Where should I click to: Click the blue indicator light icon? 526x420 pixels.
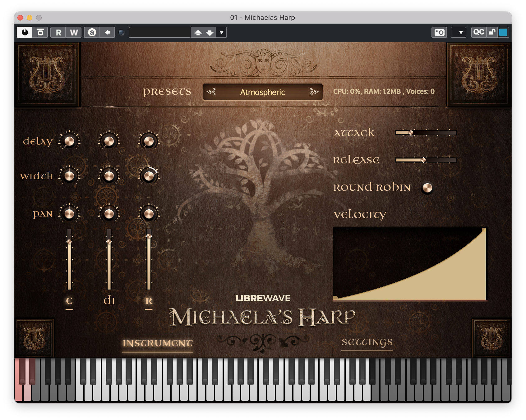pyautogui.click(x=122, y=32)
